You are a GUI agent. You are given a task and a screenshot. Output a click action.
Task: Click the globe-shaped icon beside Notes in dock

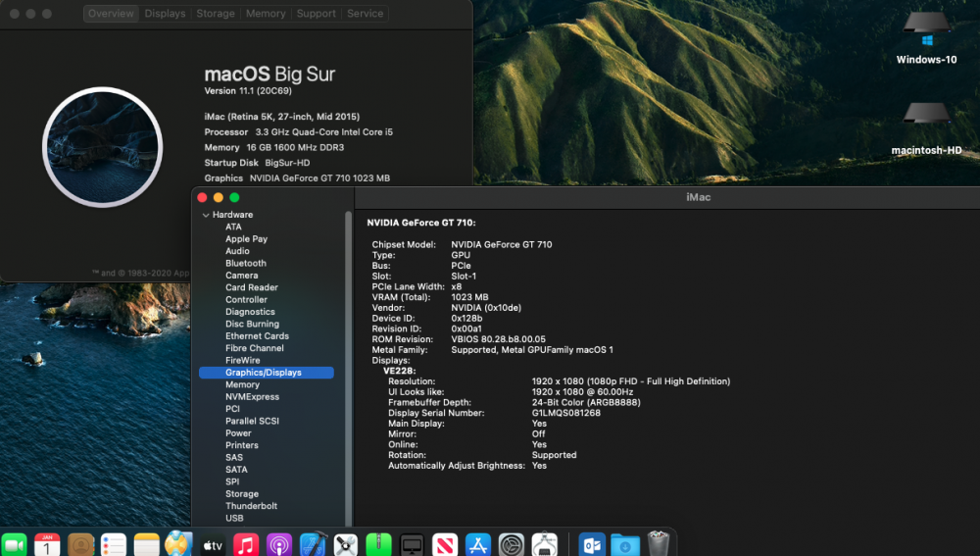point(178,543)
